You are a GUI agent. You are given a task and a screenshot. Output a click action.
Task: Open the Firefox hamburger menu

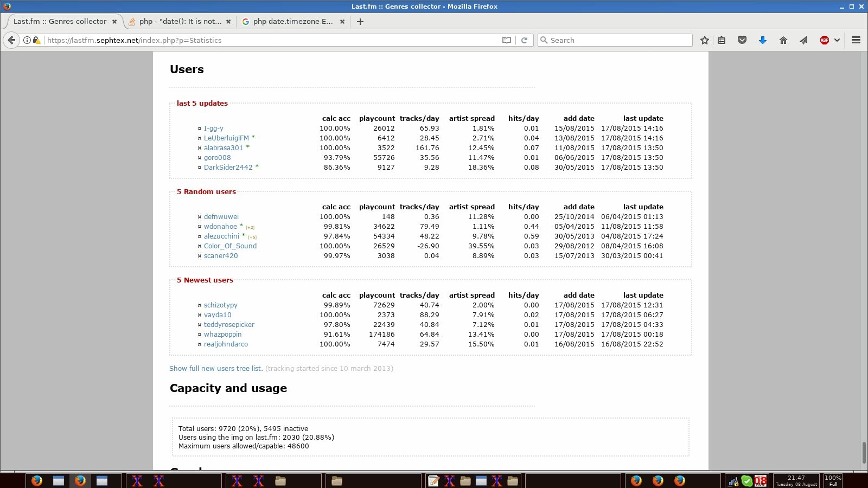click(856, 40)
